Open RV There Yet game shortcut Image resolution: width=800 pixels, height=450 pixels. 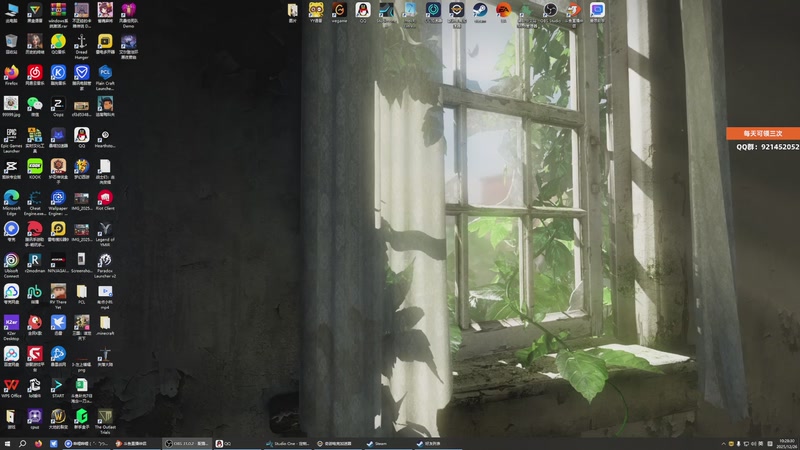(x=58, y=296)
